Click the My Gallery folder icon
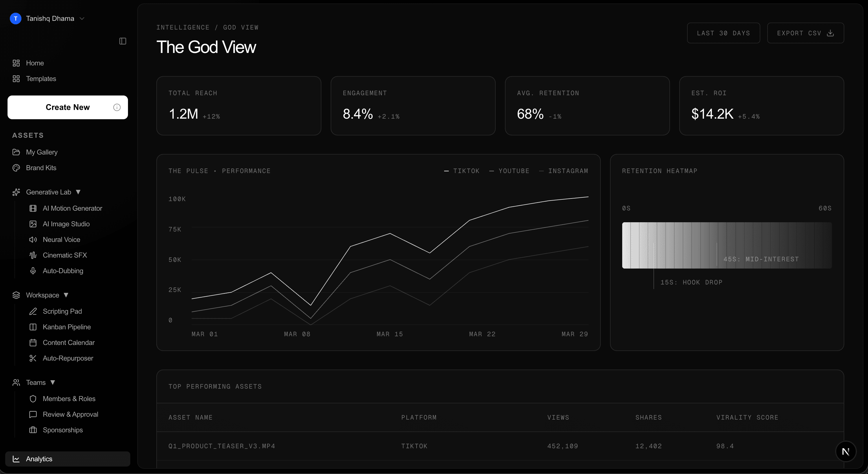The image size is (868, 474). (16, 152)
